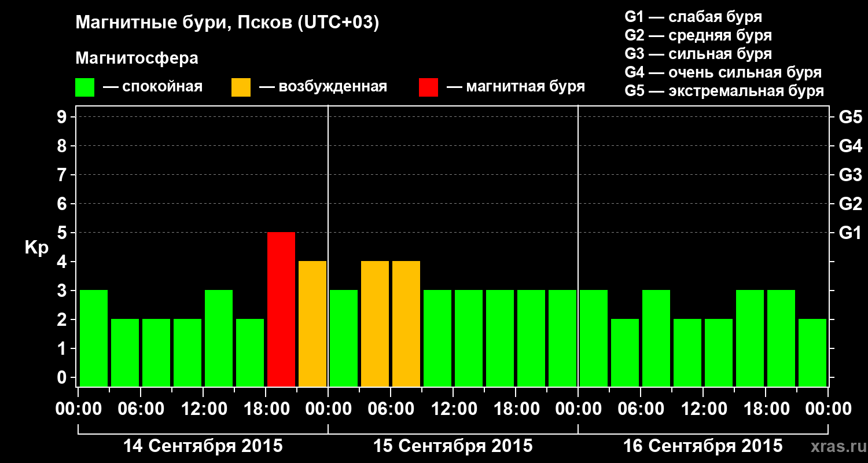Click the red storm bar reaching Kp 5
This screenshot has height=463, width=868.
(281, 310)
